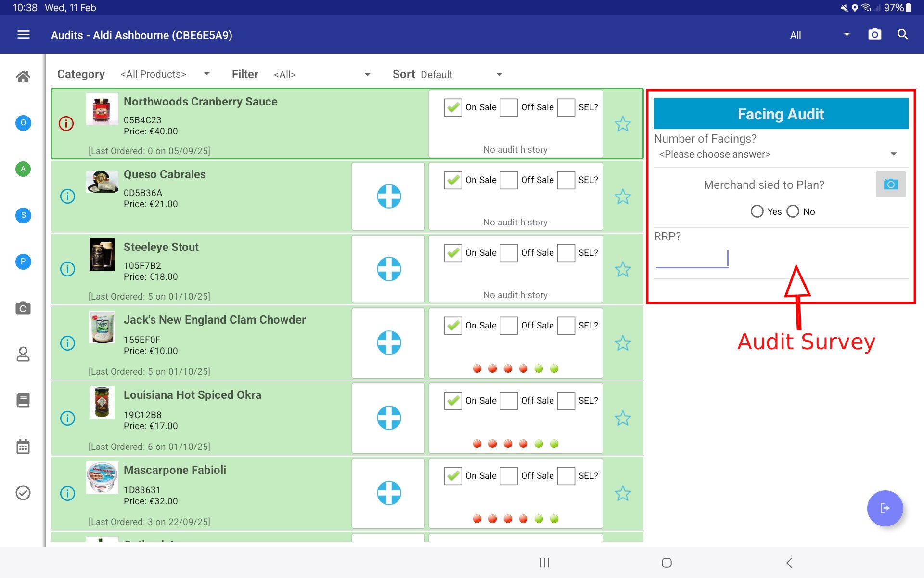Tap the camera icon in the top bar
This screenshot has height=578, width=924.
coord(874,35)
